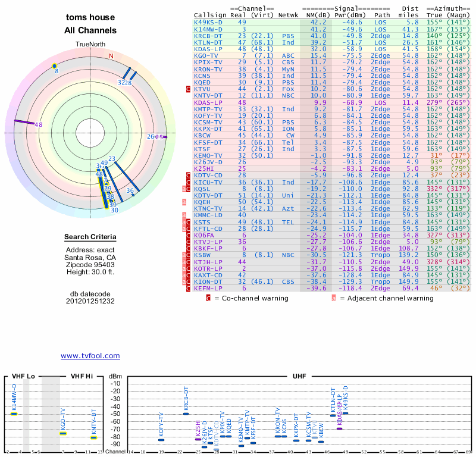Click the red N marker on the radar plot

(111, 57)
